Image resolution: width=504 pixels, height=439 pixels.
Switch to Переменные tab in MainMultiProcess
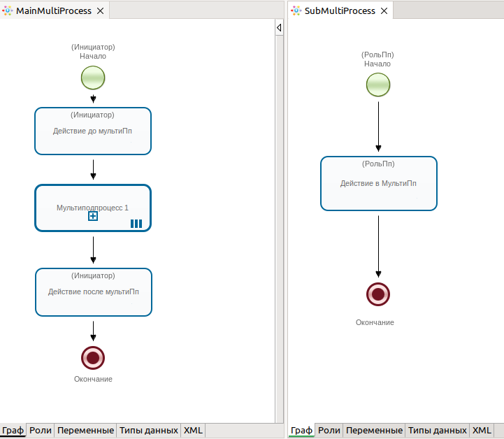coord(85,431)
